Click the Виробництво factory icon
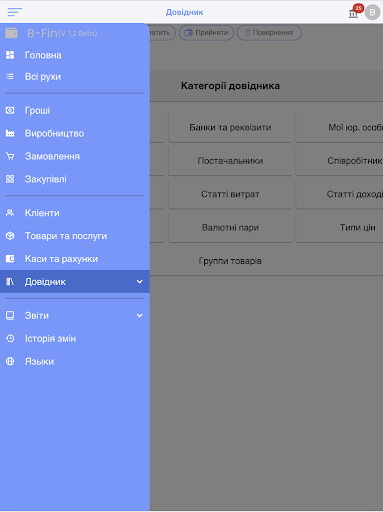Viewport: 383px width, 512px height. point(10,133)
